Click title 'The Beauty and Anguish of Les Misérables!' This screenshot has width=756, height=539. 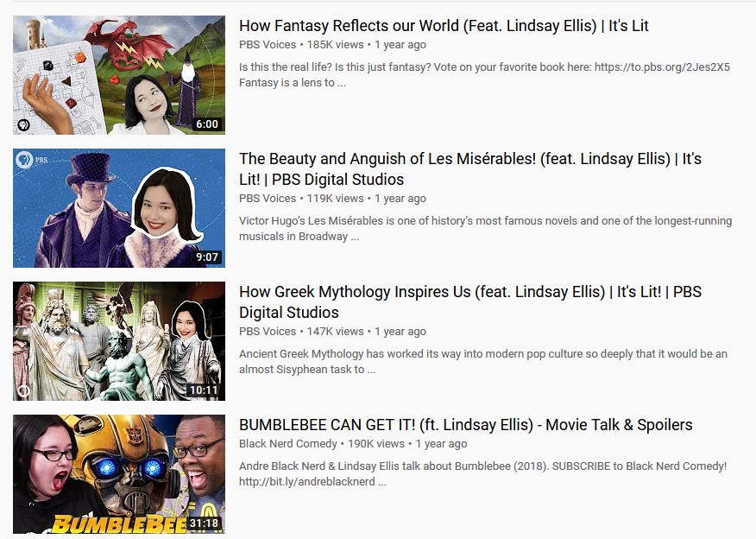470,169
